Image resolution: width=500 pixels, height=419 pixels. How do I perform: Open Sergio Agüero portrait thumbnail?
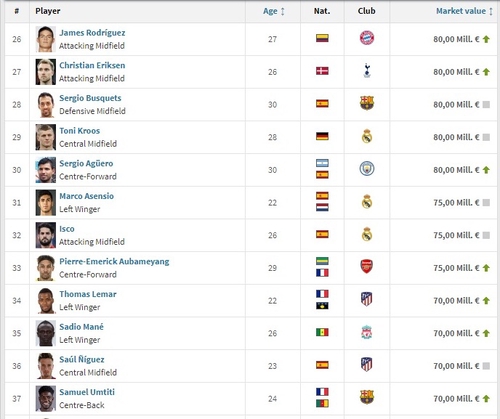46,170
